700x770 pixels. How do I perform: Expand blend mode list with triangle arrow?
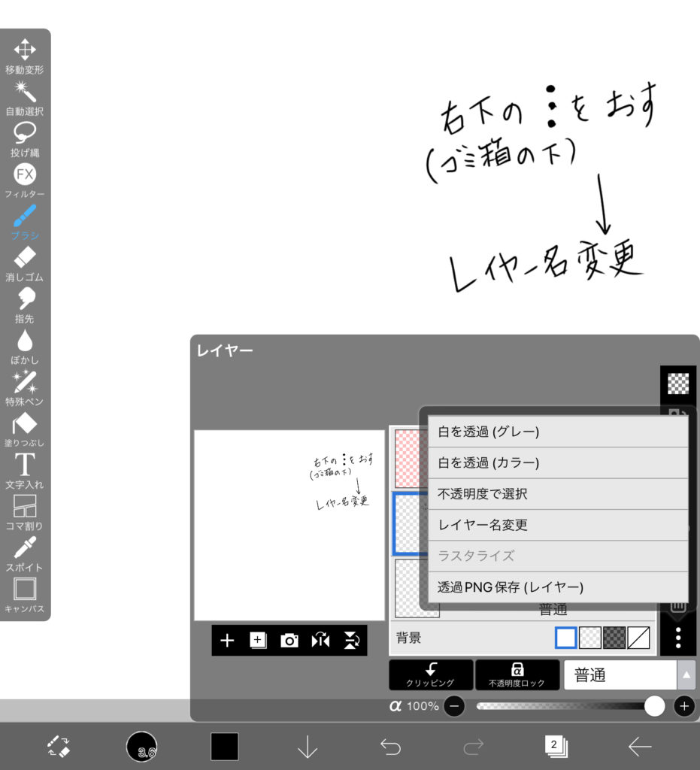point(686,675)
